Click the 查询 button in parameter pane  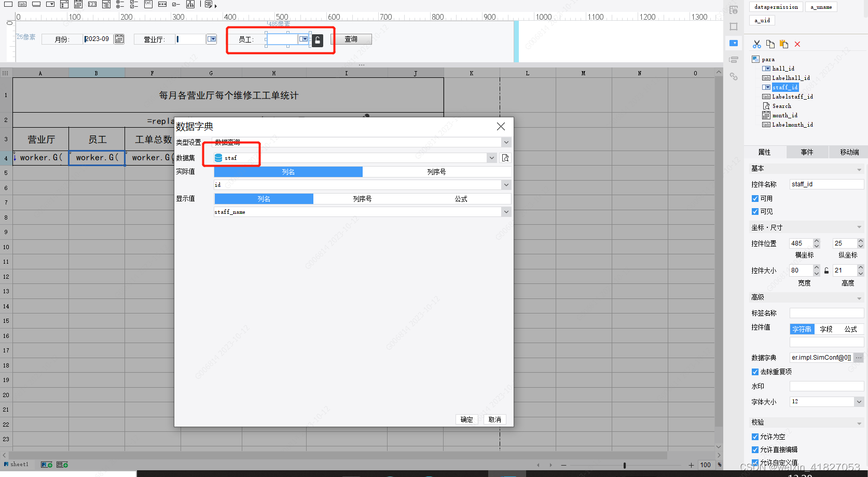pyautogui.click(x=351, y=39)
